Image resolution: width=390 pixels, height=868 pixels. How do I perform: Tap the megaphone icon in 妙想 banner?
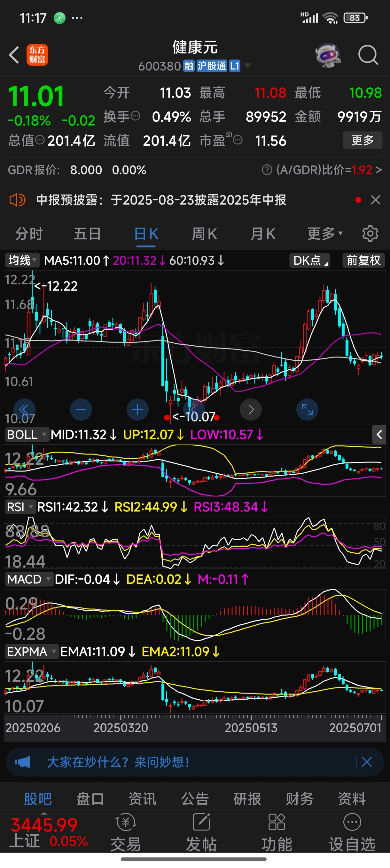point(23,762)
